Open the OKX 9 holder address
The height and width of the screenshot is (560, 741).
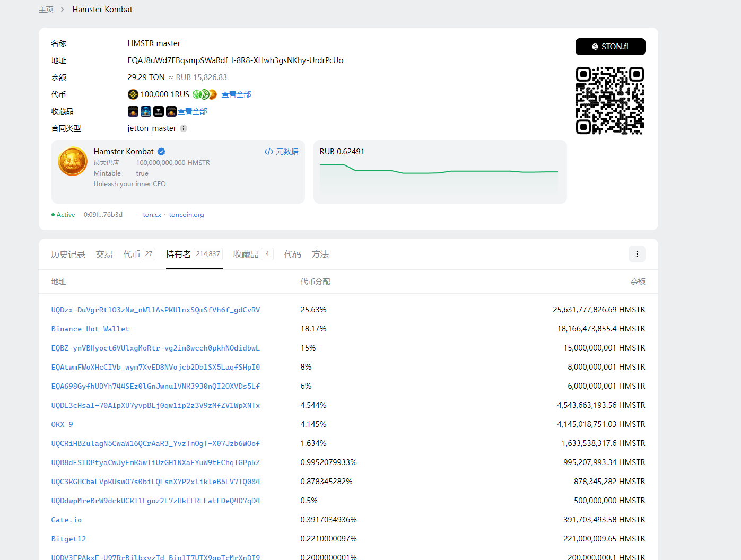tap(62, 425)
